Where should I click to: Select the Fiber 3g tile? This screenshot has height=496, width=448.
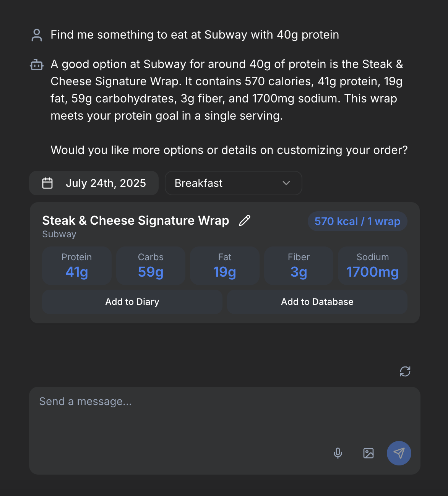299,266
